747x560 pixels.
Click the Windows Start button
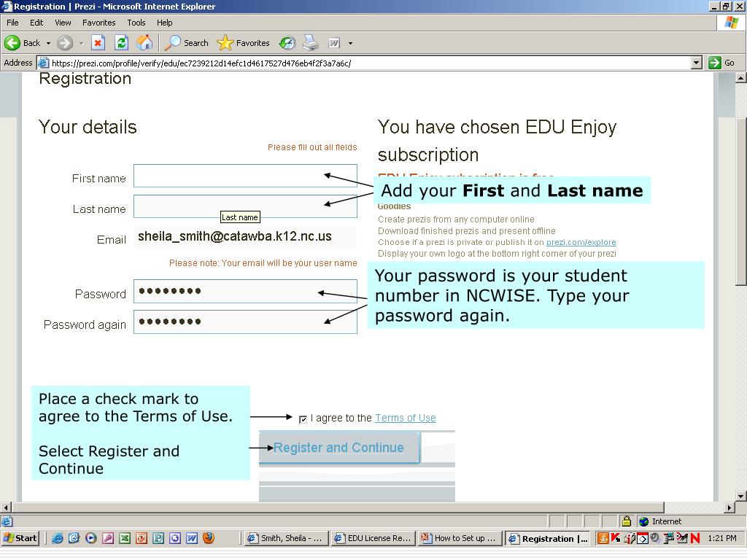tap(20, 538)
